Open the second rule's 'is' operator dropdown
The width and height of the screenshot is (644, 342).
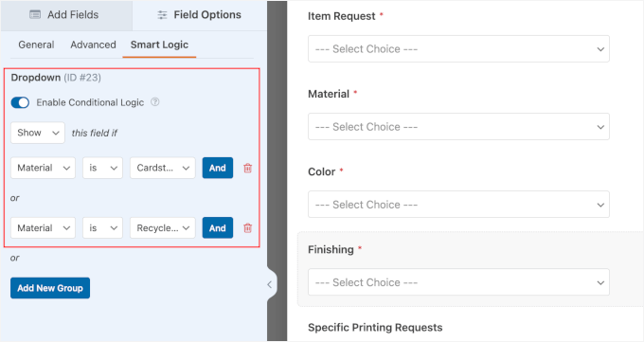click(x=102, y=228)
